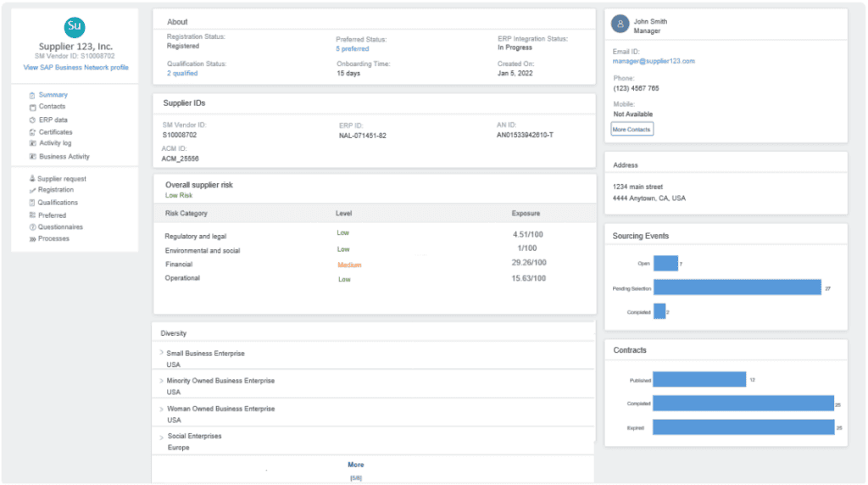Click the Pending Selection bar in chart
Viewport: 868px width, 485px height.
click(x=737, y=287)
